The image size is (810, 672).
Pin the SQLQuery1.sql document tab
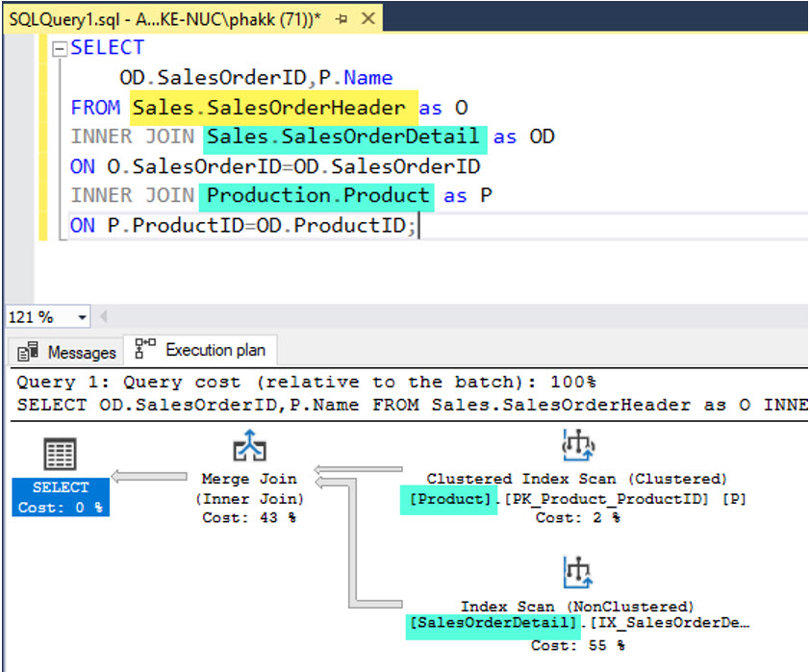click(341, 18)
